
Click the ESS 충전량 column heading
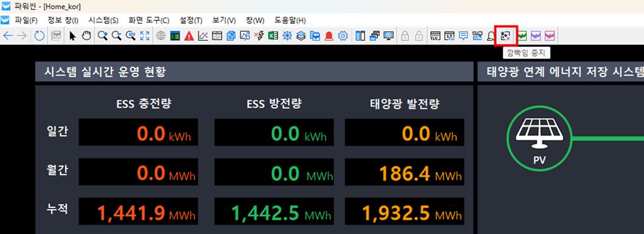(x=144, y=104)
